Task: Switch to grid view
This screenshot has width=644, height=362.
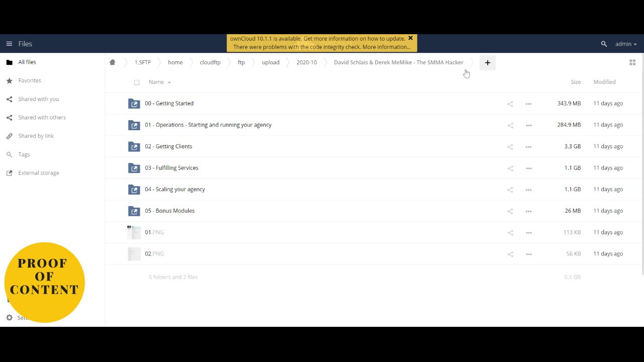Action: (x=632, y=62)
